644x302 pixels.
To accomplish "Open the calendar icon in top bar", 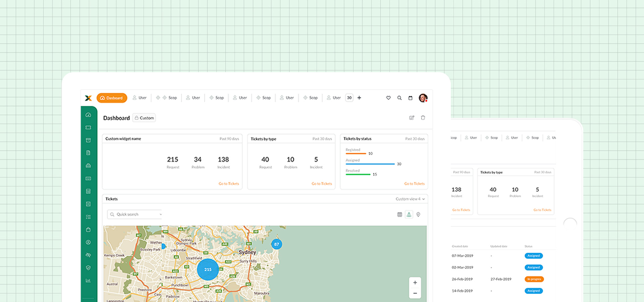I will [410, 98].
